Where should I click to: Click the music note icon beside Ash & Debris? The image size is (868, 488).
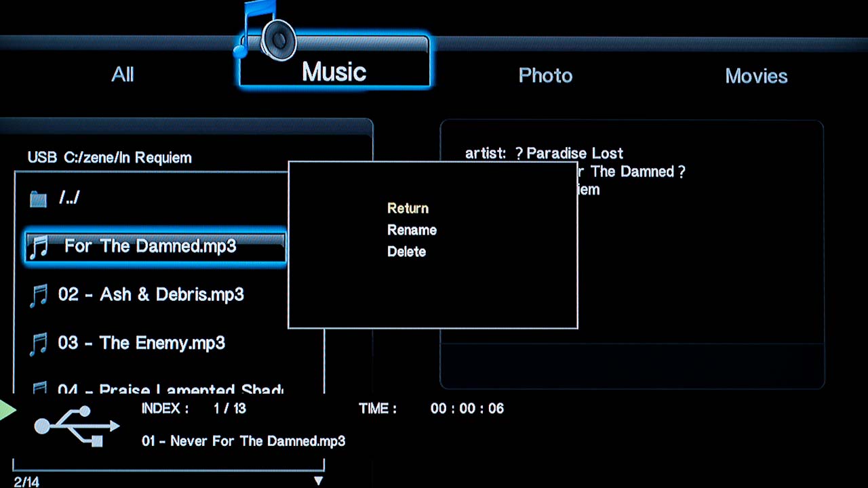click(39, 296)
